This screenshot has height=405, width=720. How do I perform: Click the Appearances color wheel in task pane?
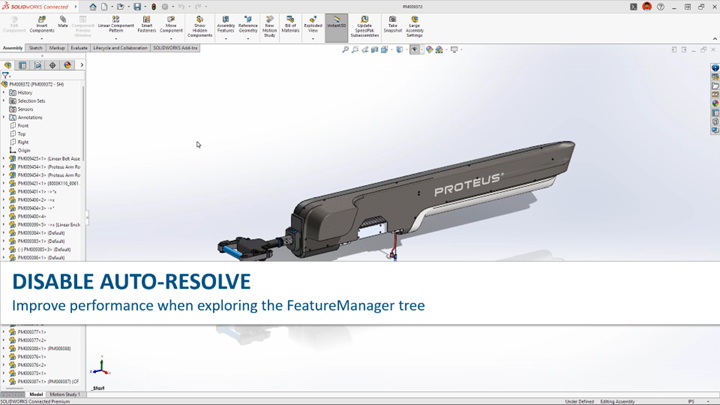pyautogui.click(x=715, y=103)
